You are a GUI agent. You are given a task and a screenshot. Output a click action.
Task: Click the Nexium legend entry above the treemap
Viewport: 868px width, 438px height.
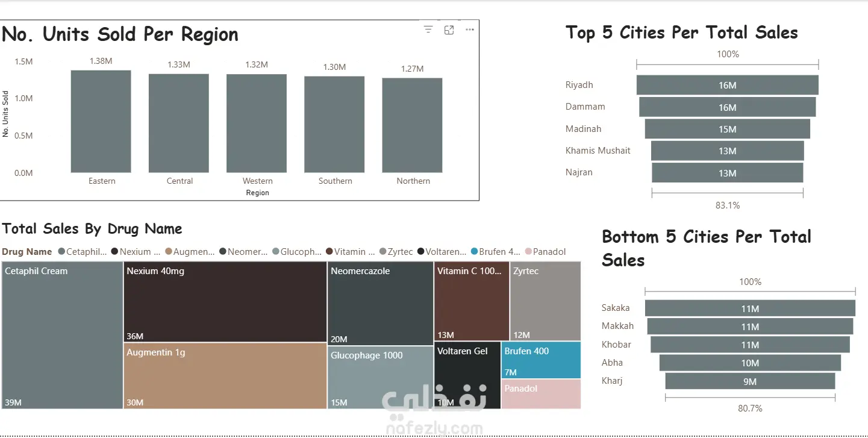pos(136,252)
